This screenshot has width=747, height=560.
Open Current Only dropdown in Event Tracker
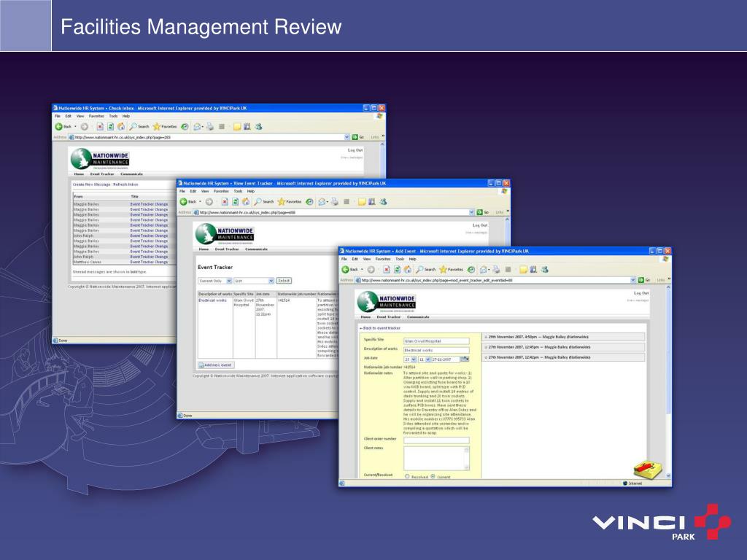tap(215, 281)
